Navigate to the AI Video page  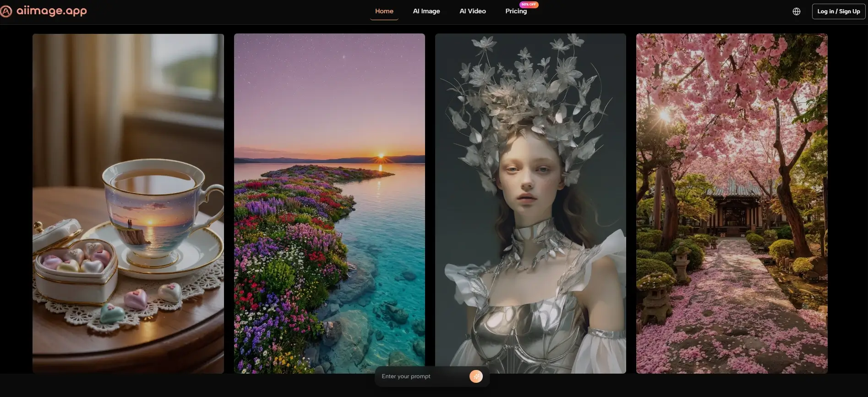click(472, 11)
